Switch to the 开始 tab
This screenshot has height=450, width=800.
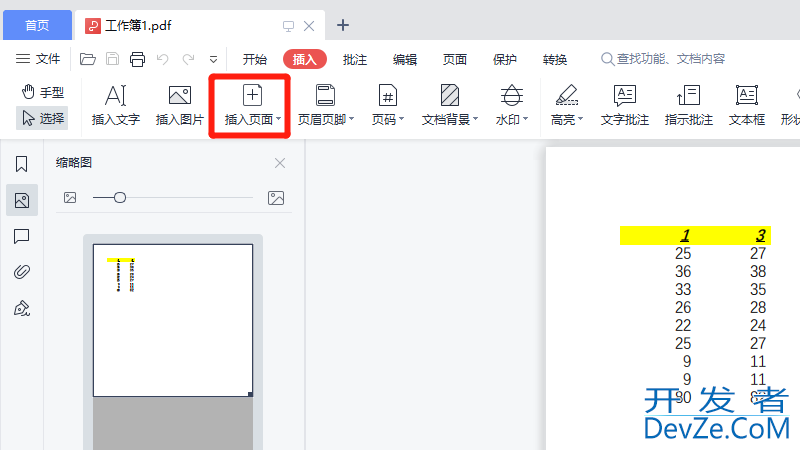pyautogui.click(x=255, y=59)
